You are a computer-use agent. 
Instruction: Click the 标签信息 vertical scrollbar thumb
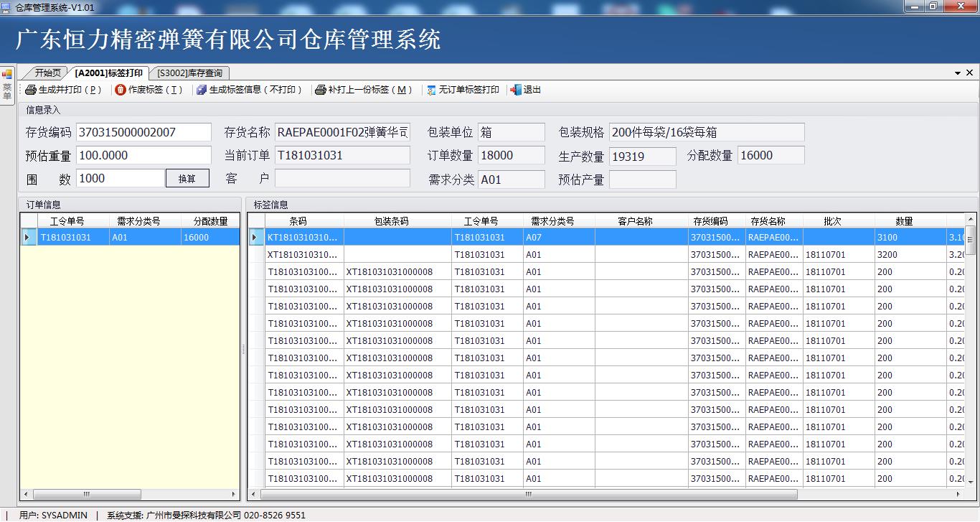(x=971, y=240)
